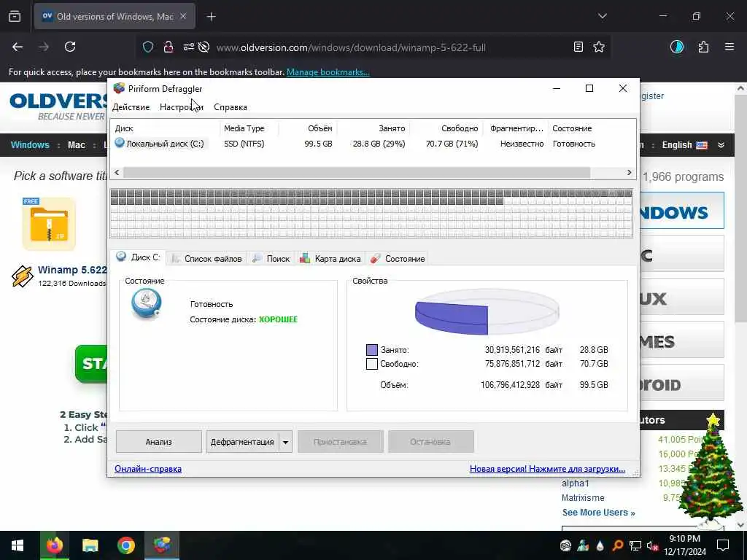Click the insecure connection padlock icon

(169, 47)
